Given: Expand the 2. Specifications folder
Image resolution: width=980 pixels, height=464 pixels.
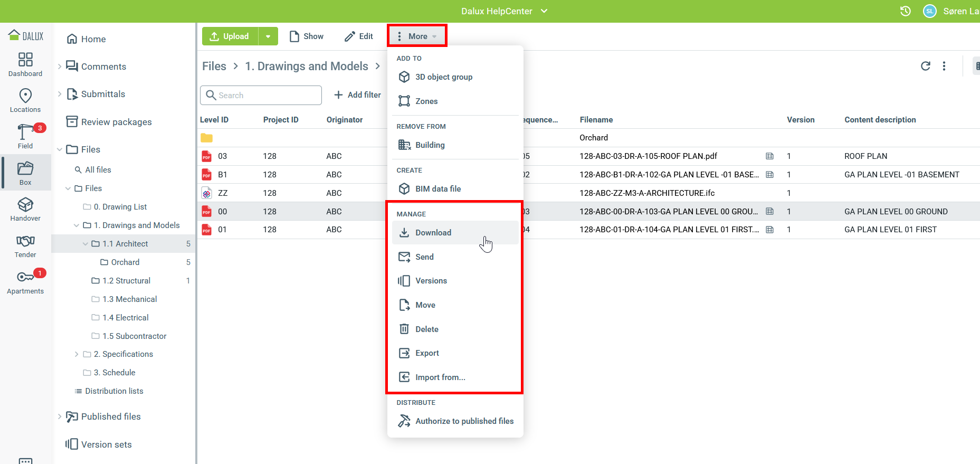Looking at the screenshot, I should coord(77,354).
